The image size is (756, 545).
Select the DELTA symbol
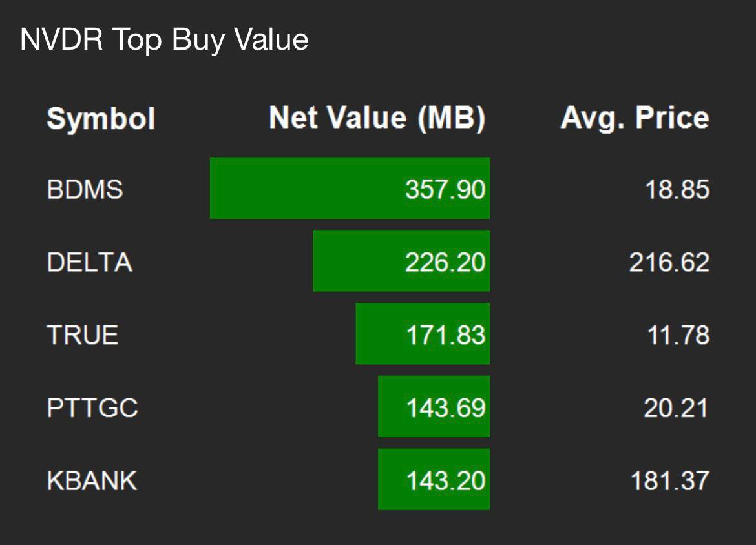[x=89, y=263]
